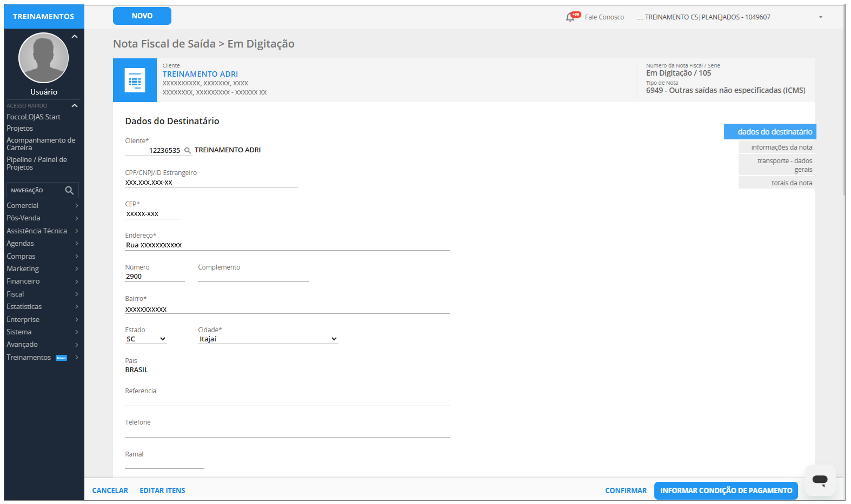Click the user avatar picture

coord(43,58)
